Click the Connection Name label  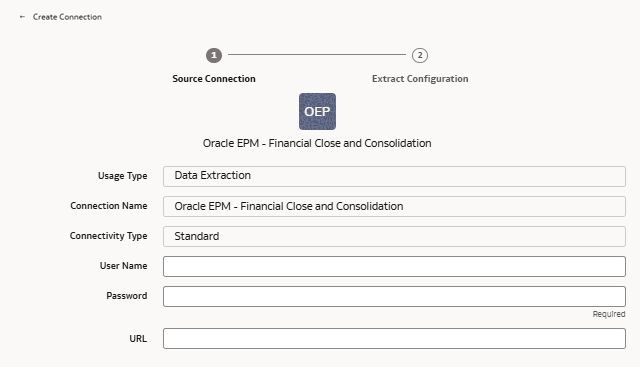[109, 206]
